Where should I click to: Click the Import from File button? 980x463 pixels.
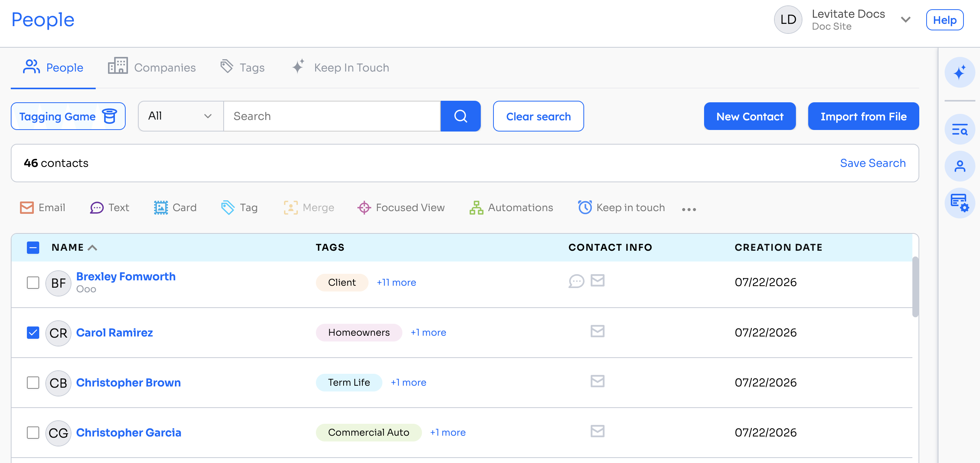click(864, 116)
